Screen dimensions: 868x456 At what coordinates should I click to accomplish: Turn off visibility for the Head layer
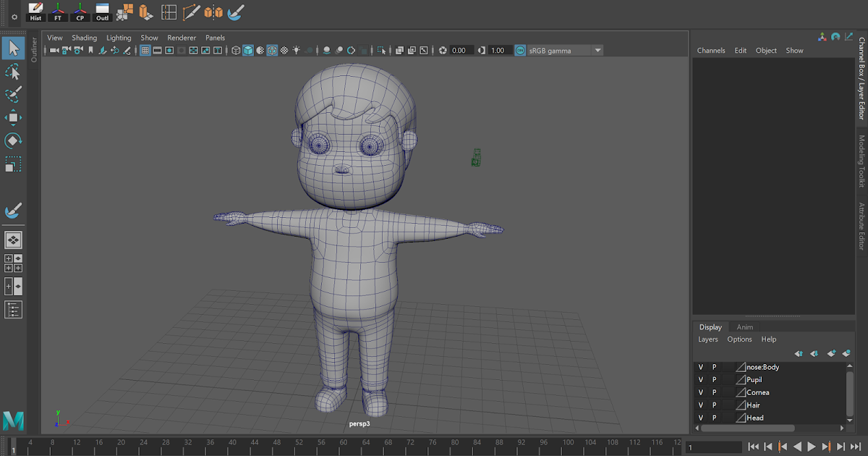pos(700,418)
